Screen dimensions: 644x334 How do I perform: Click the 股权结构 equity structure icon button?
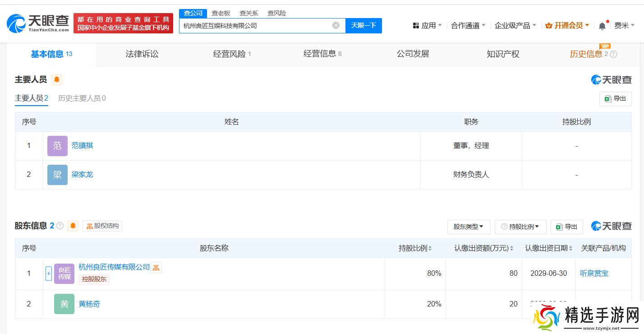coord(102,226)
